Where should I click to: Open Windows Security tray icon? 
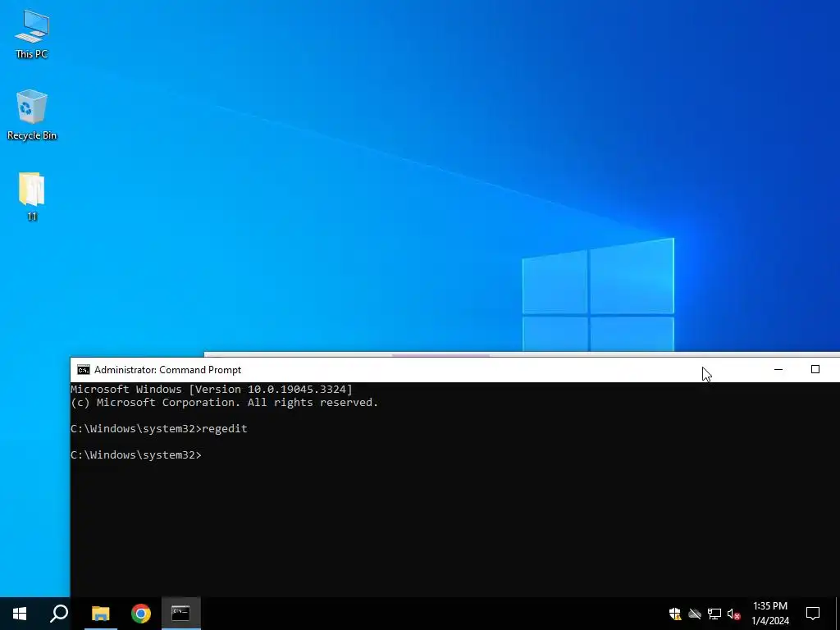(x=675, y=614)
